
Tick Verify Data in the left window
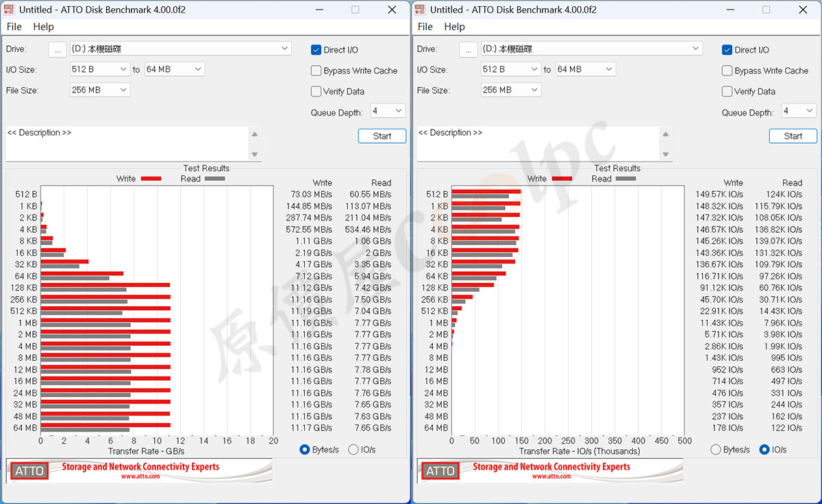pyautogui.click(x=316, y=91)
